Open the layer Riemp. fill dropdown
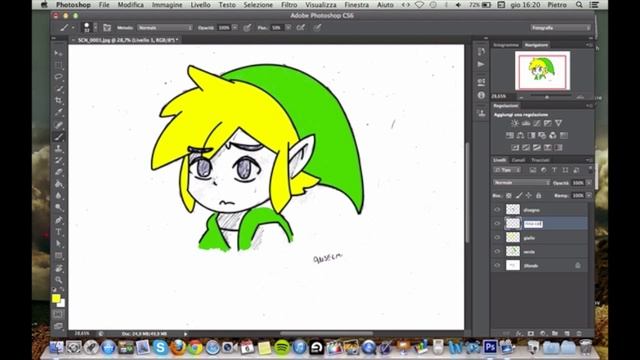 point(589,196)
